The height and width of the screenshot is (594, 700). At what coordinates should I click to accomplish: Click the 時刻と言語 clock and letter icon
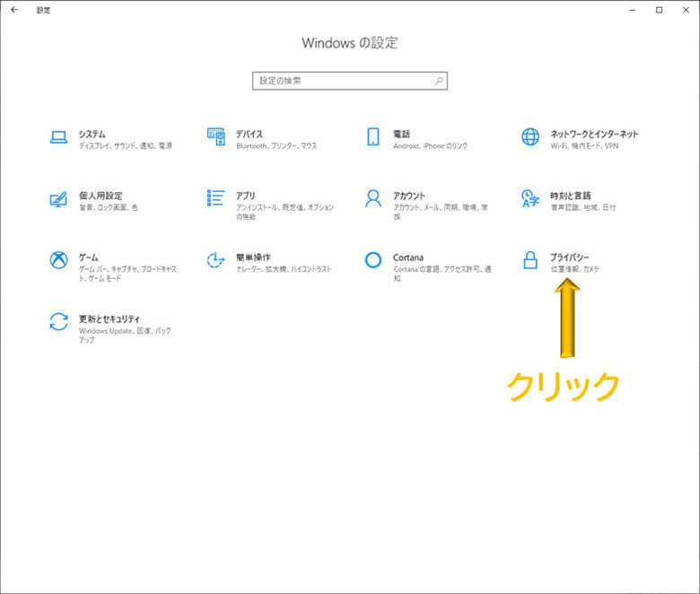(530, 198)
